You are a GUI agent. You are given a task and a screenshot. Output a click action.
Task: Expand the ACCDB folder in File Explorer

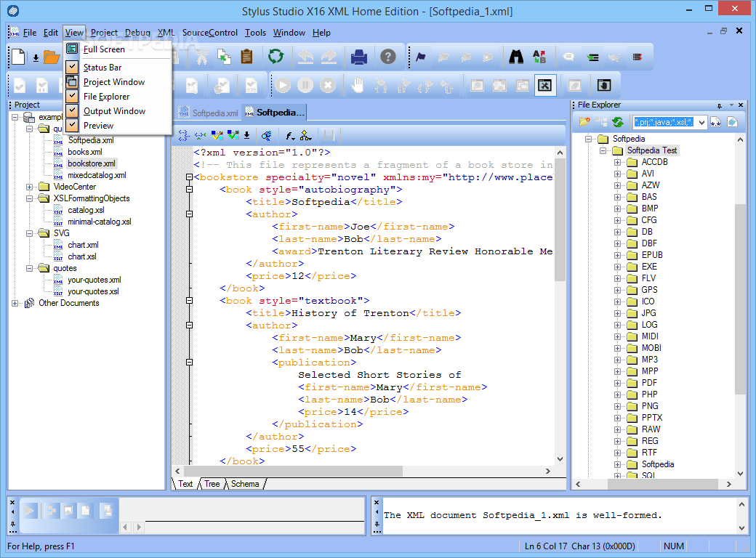point(617,163)
